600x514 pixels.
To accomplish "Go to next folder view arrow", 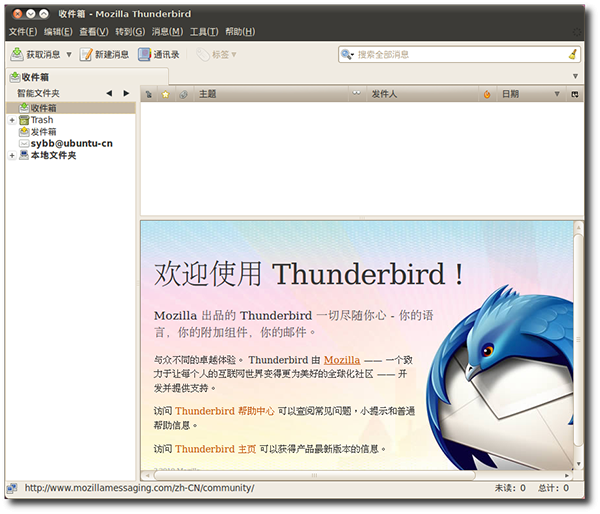I will pos(126,93).
